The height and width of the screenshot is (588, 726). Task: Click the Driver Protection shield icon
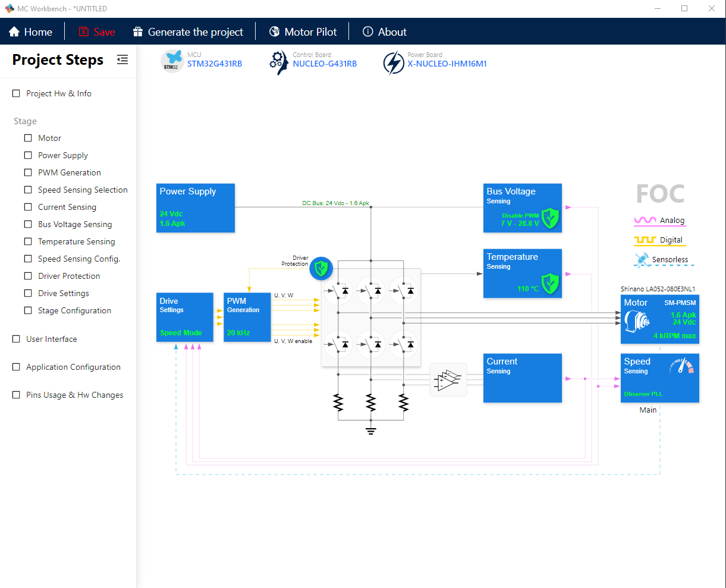coord(321,269)
